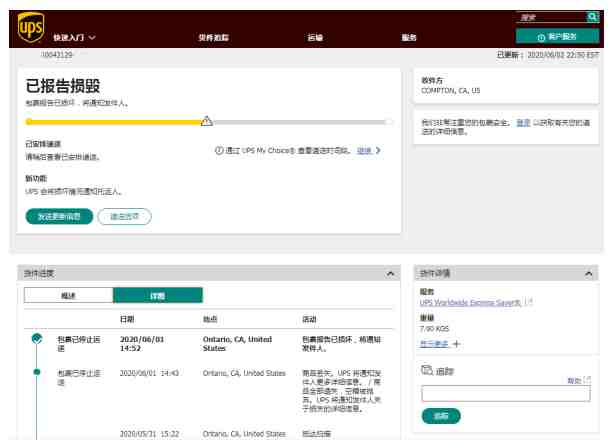Click the outlined button beside the teal one

click(125, 217)
